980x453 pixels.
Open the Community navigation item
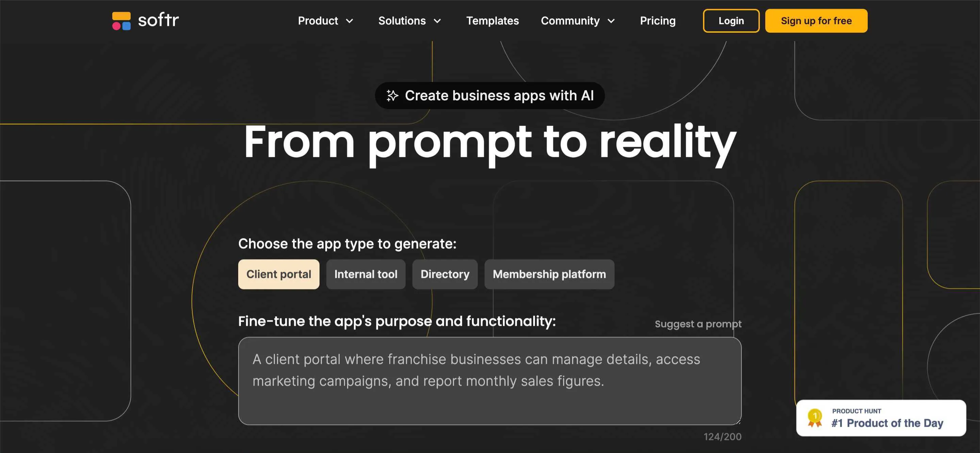[570, 20]
